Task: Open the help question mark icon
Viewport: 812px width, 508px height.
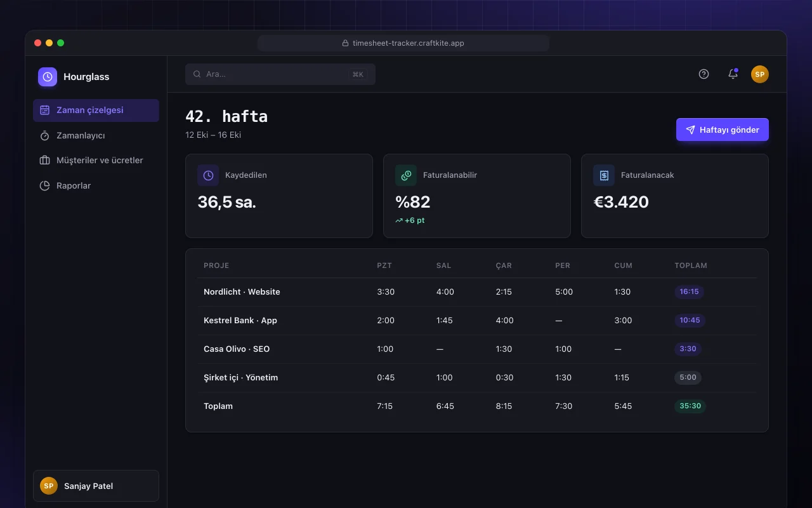Action: 704,74
